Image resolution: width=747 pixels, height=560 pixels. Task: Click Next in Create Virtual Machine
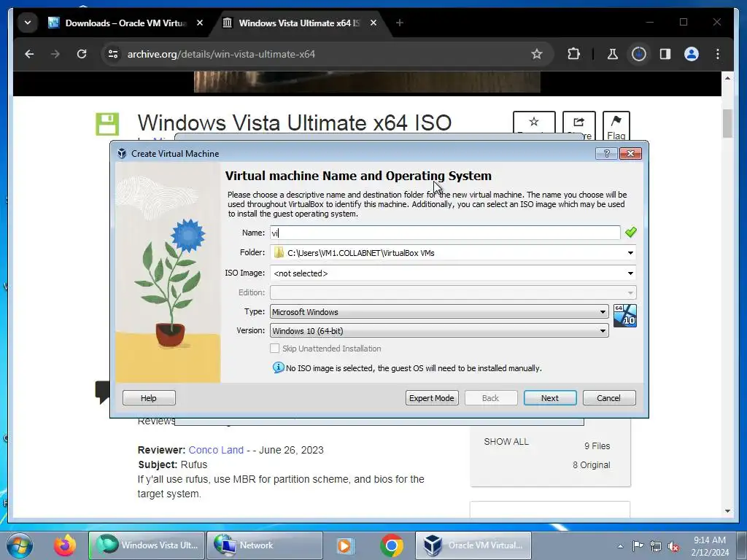tap(550, 398)
